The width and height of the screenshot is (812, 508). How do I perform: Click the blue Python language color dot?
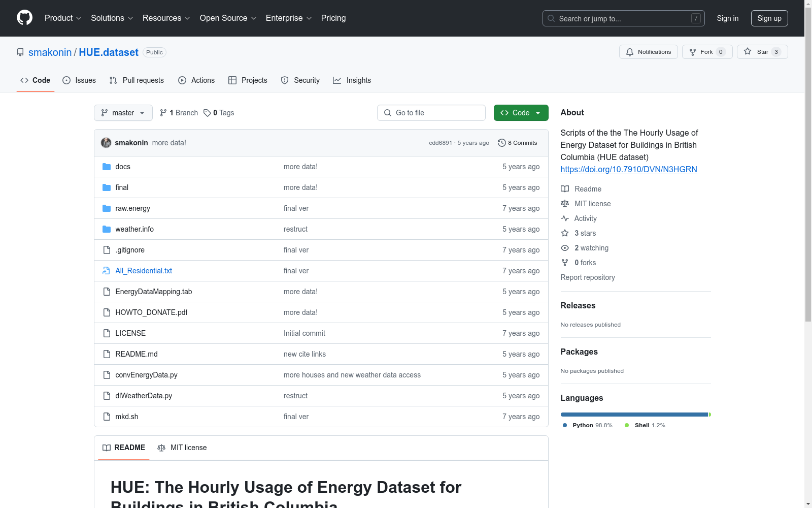565,425
